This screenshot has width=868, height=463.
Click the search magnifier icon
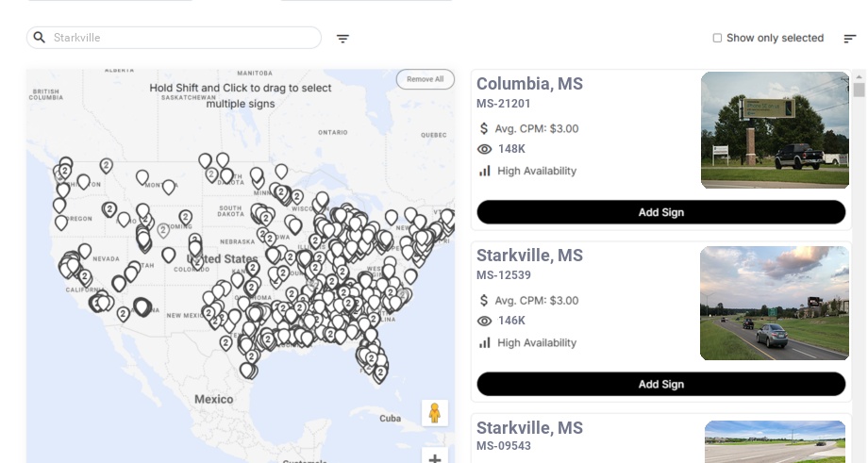tap(40, 38)
